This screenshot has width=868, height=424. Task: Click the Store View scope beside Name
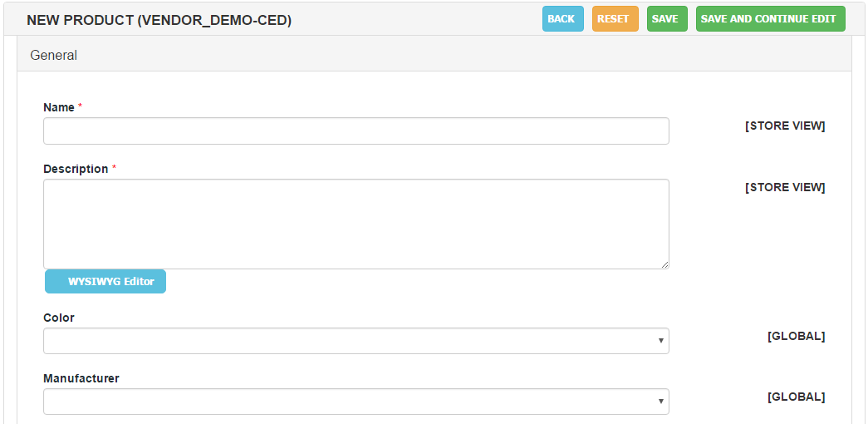click(785, 126)
